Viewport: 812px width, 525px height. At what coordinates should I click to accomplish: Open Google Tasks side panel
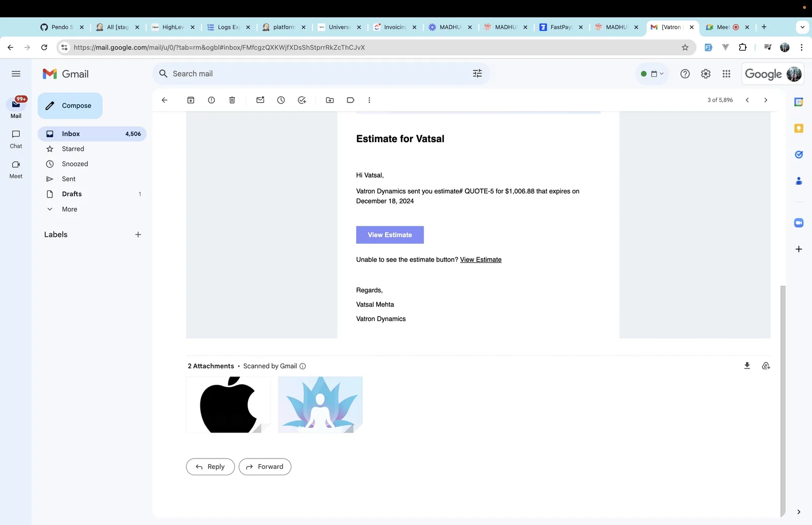coord(799,154)
